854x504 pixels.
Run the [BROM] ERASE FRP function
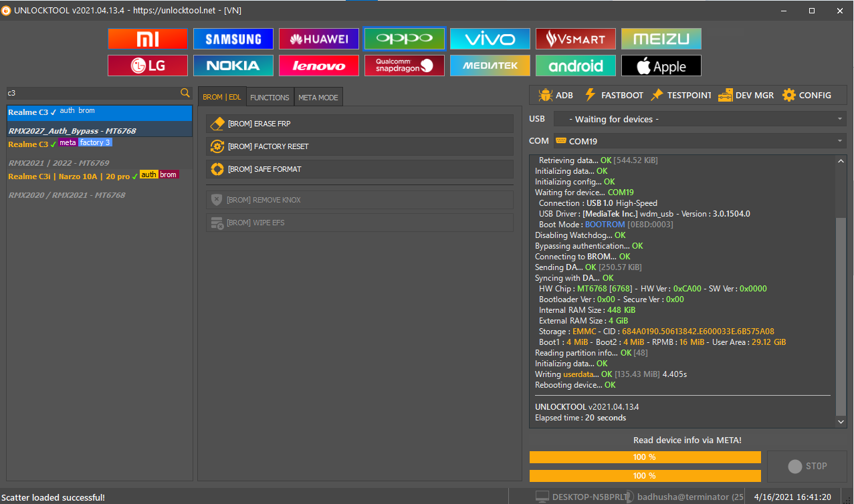[x=360, y=124]
